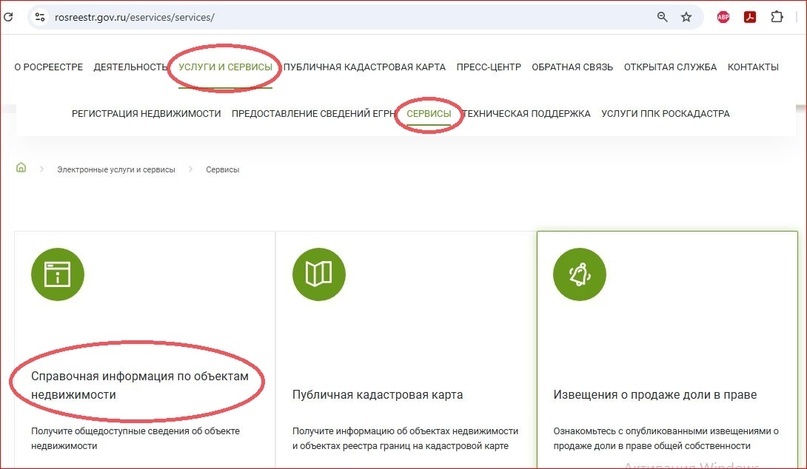Open the browser extensions puzzle icon
This screenshot has height=469, width=807.
click(777, 16)
